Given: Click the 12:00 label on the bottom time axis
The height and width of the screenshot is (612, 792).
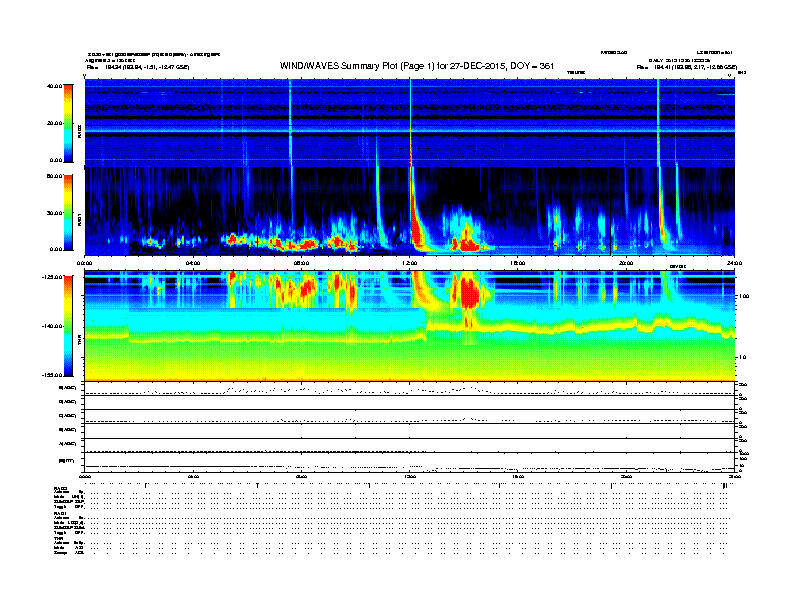Looking at the screenshot, I should (x=410, y=476).
